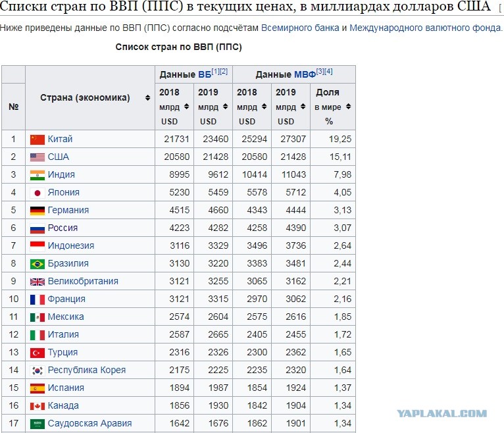
Task: Open the Испания country link
Action: 66,388
